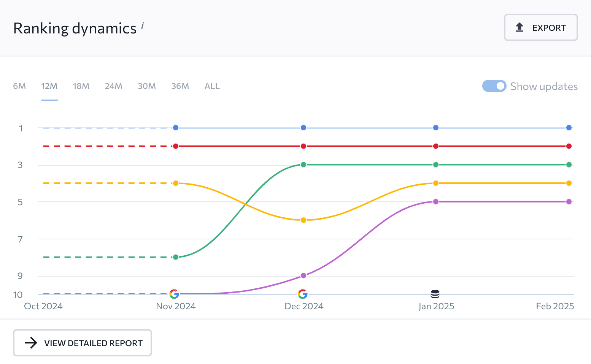Switch to the 18M time range
The width and height of the screenshot is (591, 364).
81,86
